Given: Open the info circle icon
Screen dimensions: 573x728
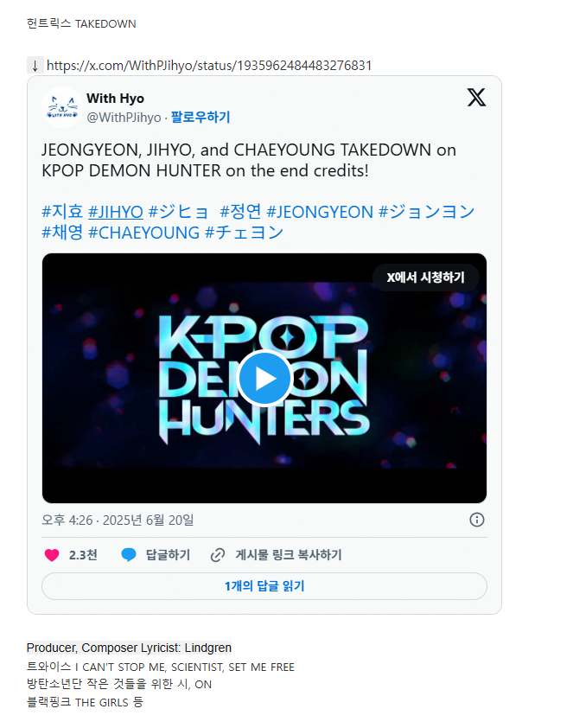Looking at the screenshot, I should click(476, 520).
